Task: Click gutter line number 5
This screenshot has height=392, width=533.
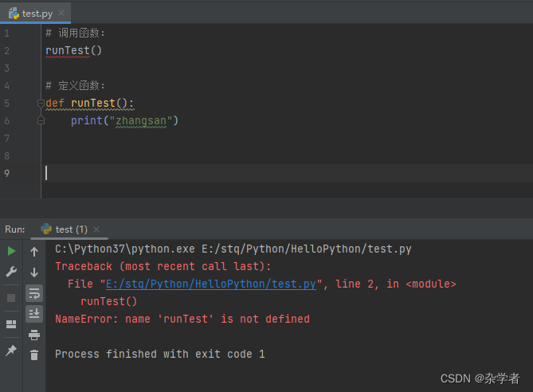Action: coord(7,103)
